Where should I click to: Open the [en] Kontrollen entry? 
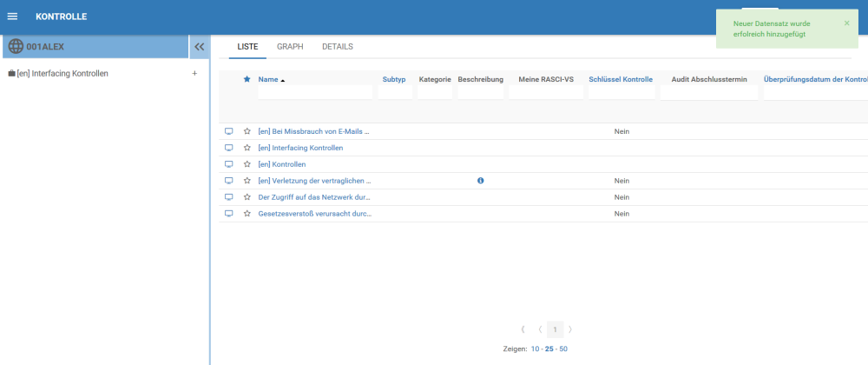click(x=282, y=164)
